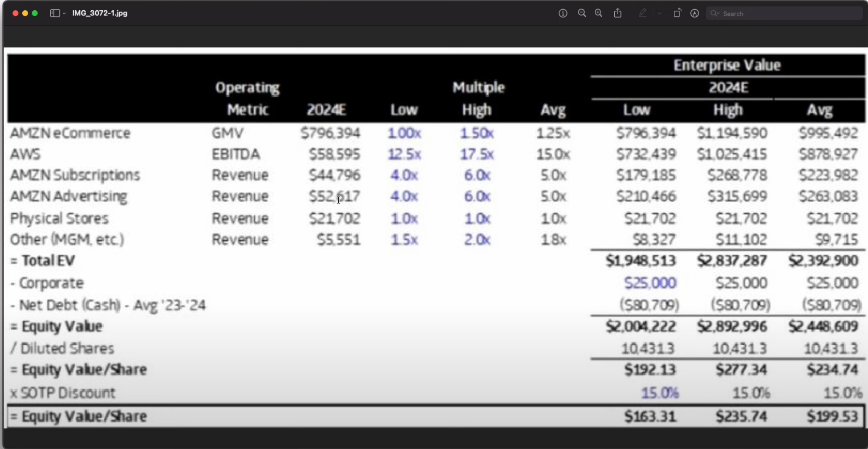Select the EBITDA operating metric cell
Viewport: 868px width, 449px height.
[x=235, y=154]
